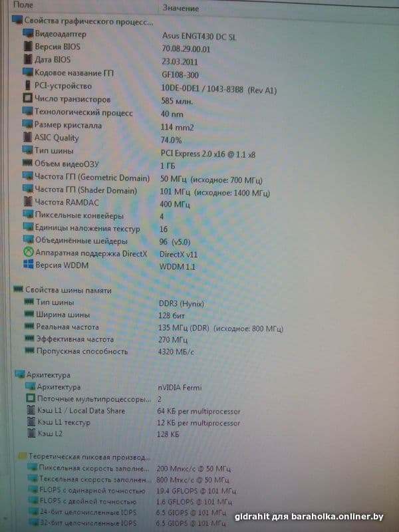
Task: Click the icon beside Поточные мультипроцессоры
Action: tap(31, 398)
